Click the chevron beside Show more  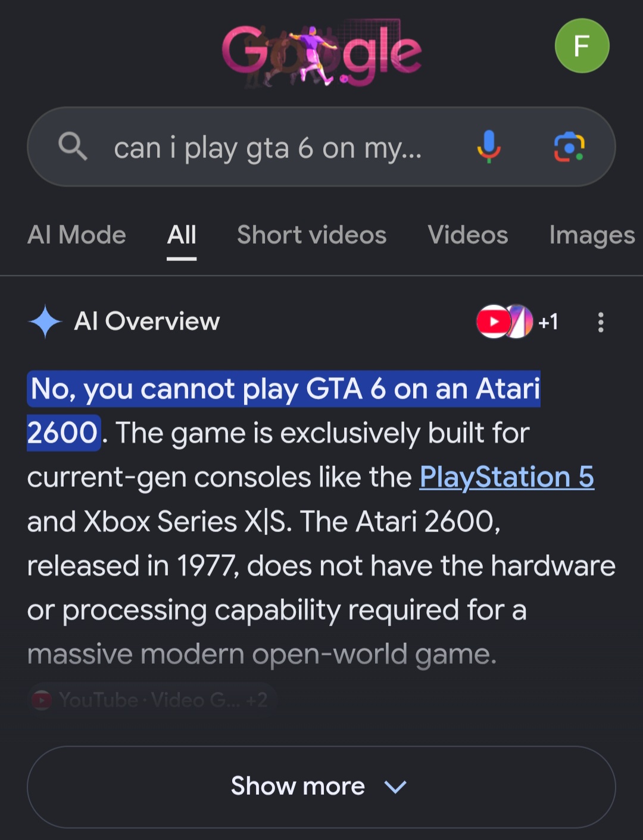point(395,788)
